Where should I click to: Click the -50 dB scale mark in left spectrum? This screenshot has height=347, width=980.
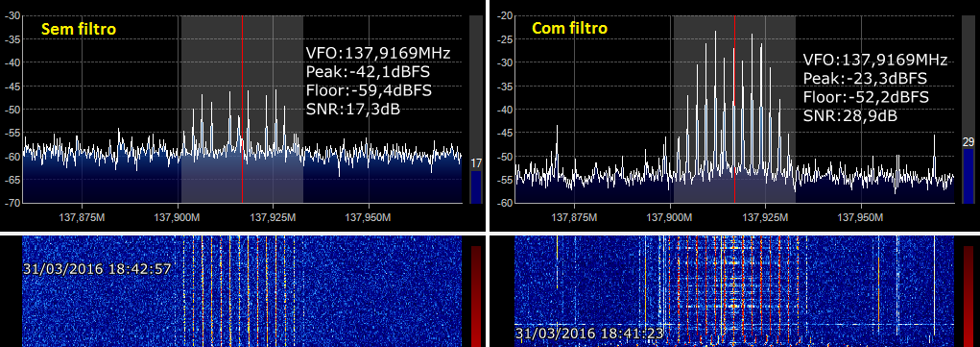[12, 110]
